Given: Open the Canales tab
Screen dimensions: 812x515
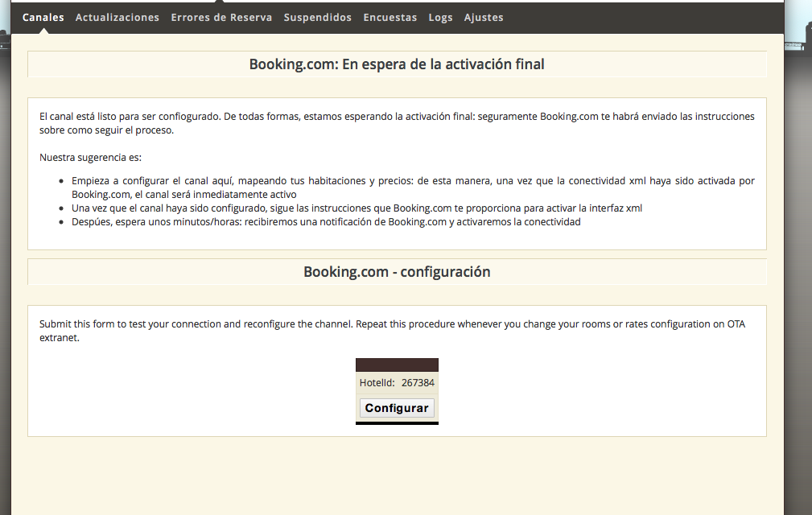Looking at the screenshot, I should coord(43,17).
